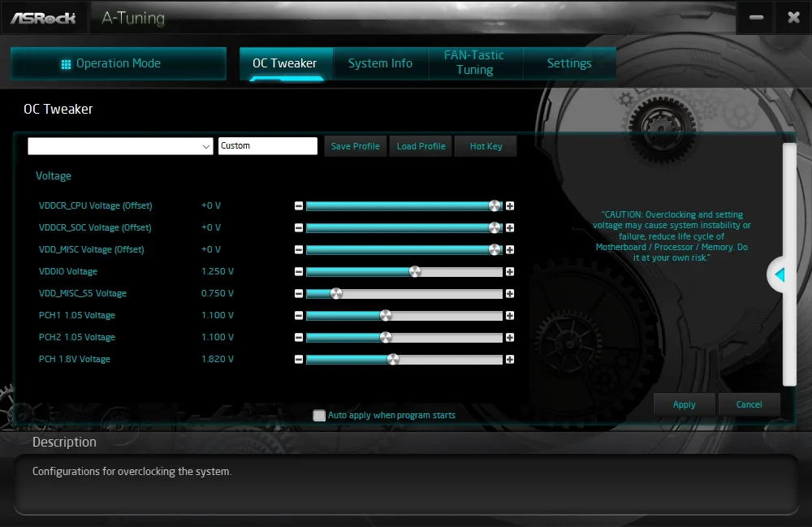Decrease PCH 1.8V Voltage with minus icon
The image size is (812, 527).
[299, 359]
